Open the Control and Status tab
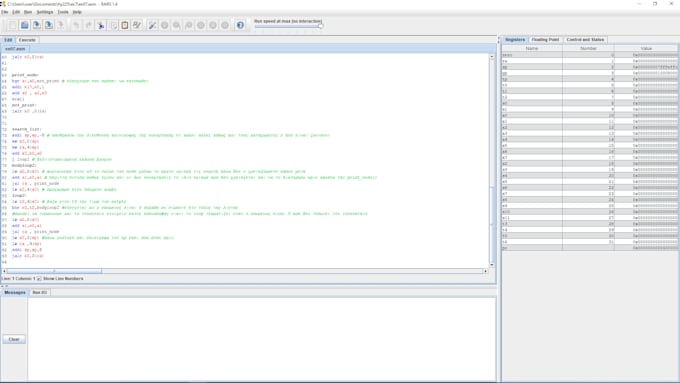This screenshot has height=383, width=680. pyautogui.click(x=585, y=39)
